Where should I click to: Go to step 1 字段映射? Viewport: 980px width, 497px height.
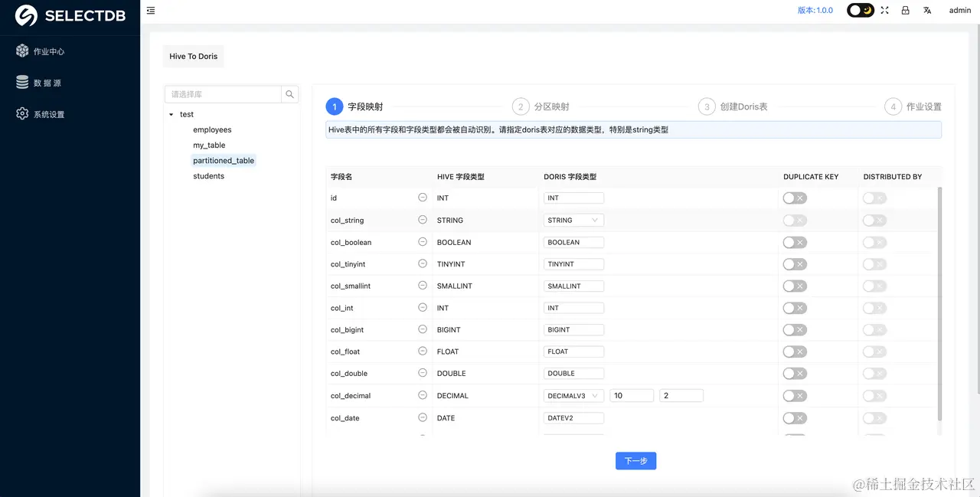pos(354,106)
